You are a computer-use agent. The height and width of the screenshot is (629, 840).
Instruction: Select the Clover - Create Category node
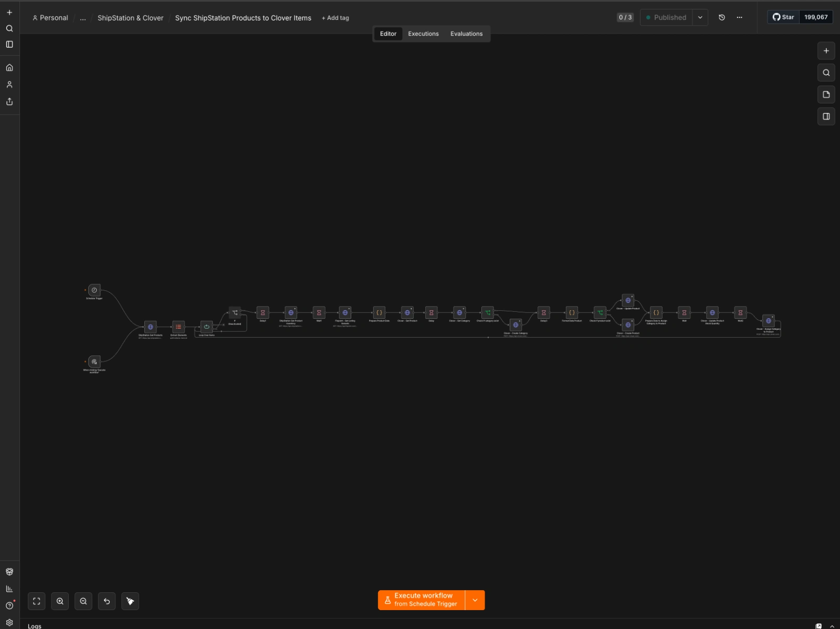[516, 325]
